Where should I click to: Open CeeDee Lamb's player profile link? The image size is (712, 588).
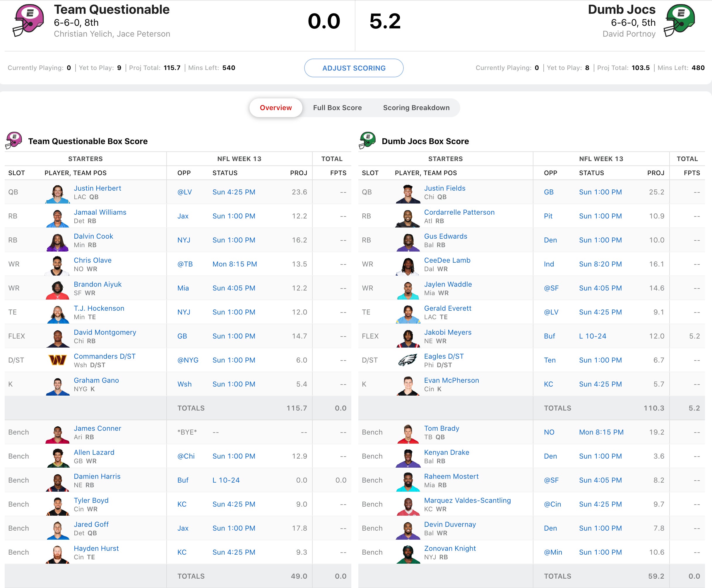tap(447, 260)
